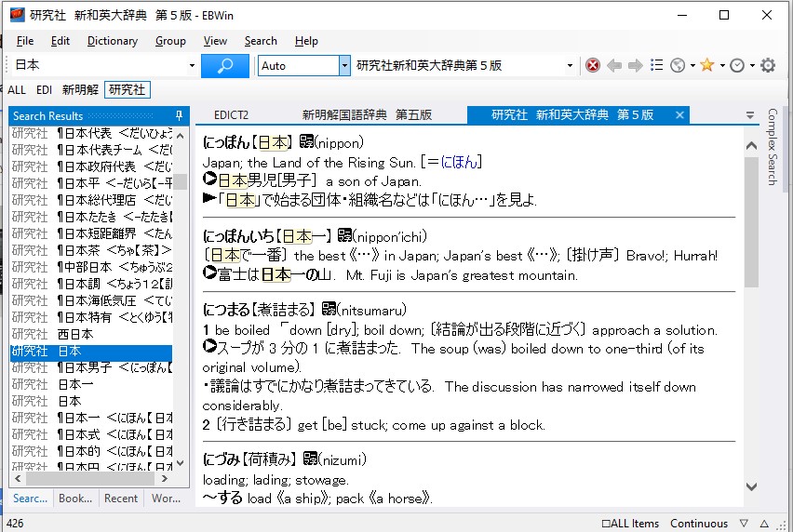
Task: Go forward with right arrow icon
Action: (635, 65)
